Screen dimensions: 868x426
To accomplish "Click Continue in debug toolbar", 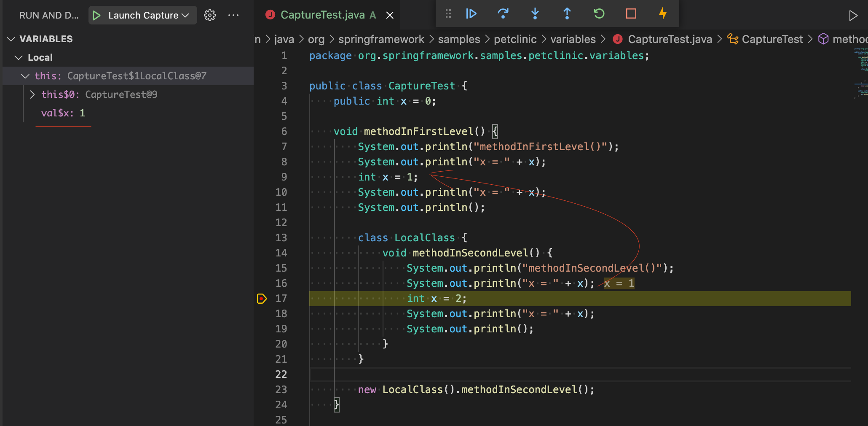I will (x=471, y=14).
